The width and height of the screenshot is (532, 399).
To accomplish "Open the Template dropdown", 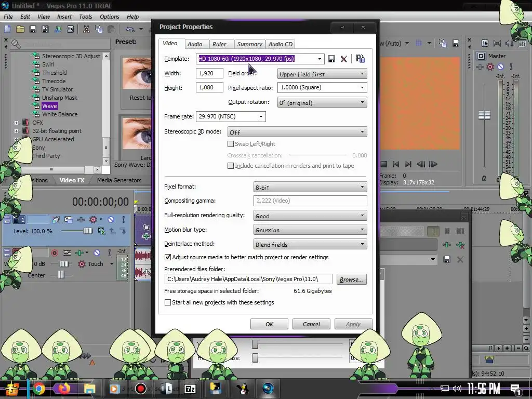I will click(320, 59).
